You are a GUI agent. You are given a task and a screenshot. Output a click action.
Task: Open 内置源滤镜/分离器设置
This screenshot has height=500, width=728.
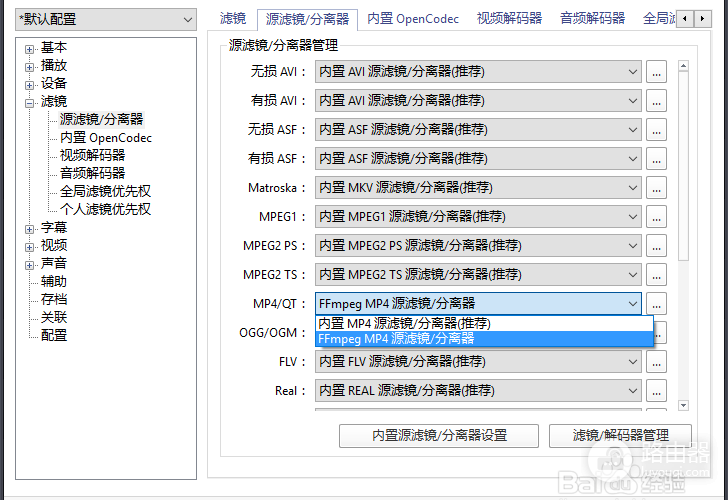tap(439, 435)
